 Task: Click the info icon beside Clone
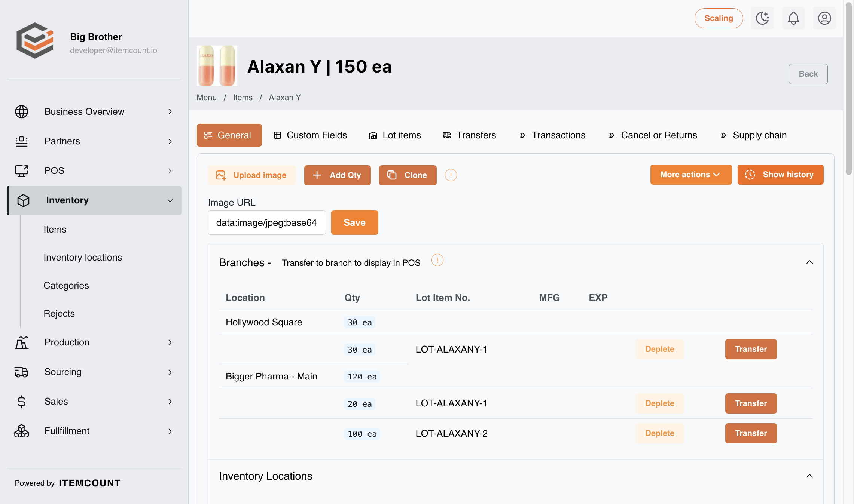pos(451,175)
